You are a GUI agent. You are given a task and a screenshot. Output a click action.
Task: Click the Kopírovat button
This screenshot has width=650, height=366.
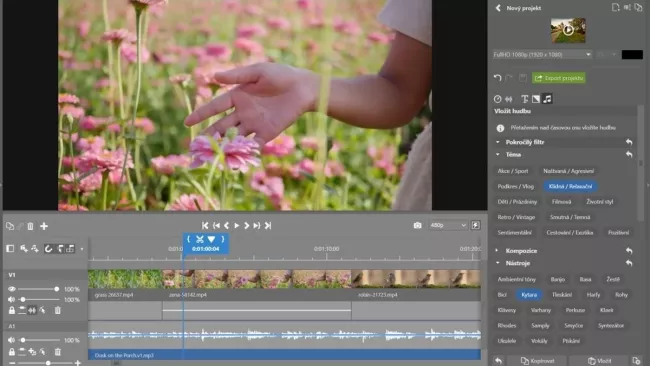[537, 361]
